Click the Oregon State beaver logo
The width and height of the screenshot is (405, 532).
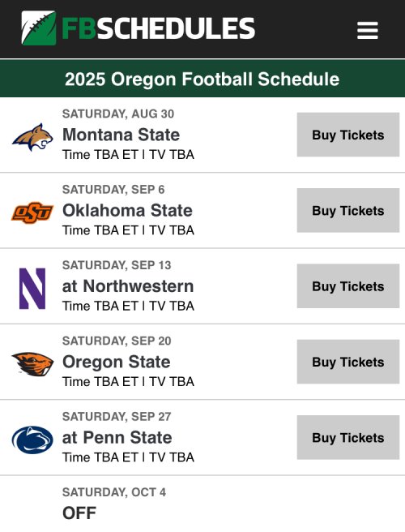pyautogui.click(x=32, y=364)
